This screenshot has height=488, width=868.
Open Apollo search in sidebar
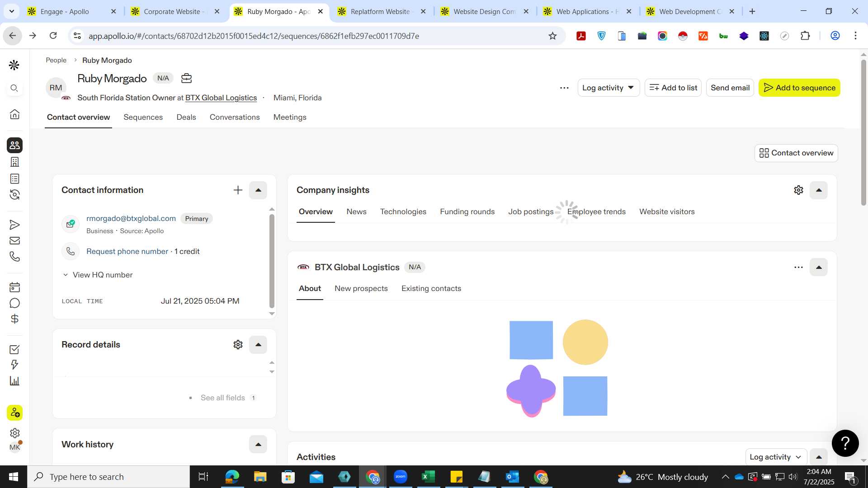[x=14, y=88]
